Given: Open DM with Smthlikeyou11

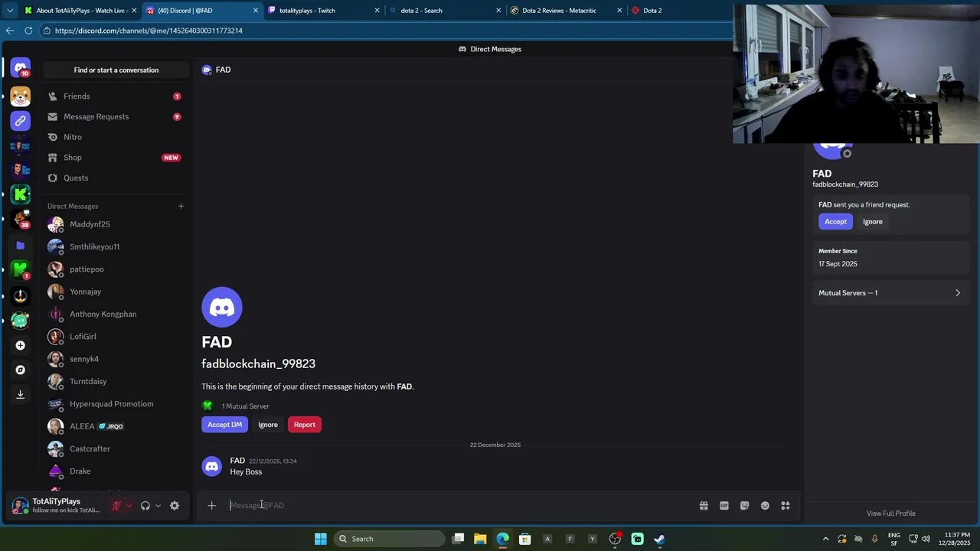Looking at the screenshot, I should pos(116,246).
